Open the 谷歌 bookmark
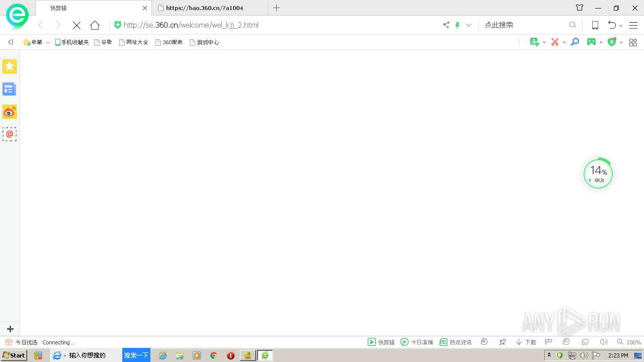The height and width of the screenshot is (362, 644). [x=103, y=42]
